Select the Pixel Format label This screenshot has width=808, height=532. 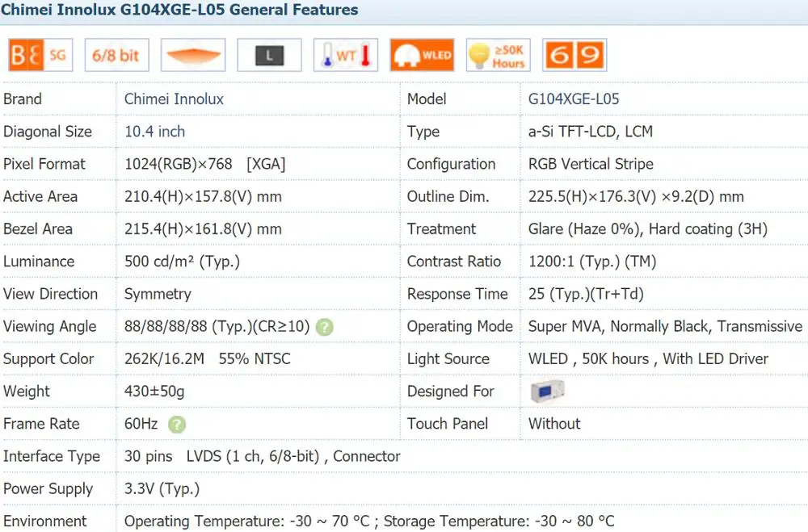point(44,164)
